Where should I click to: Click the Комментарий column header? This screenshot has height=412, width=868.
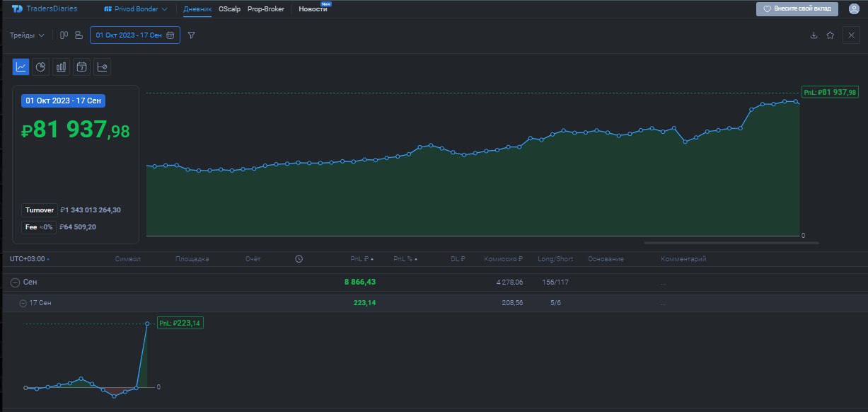coord(683,259)
